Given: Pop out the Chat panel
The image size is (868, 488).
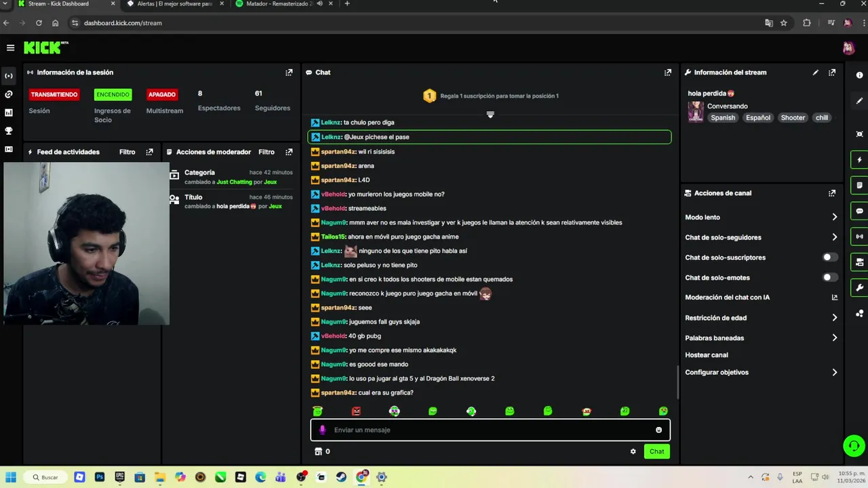Looking at the screenshot, I should click(668, 73).
